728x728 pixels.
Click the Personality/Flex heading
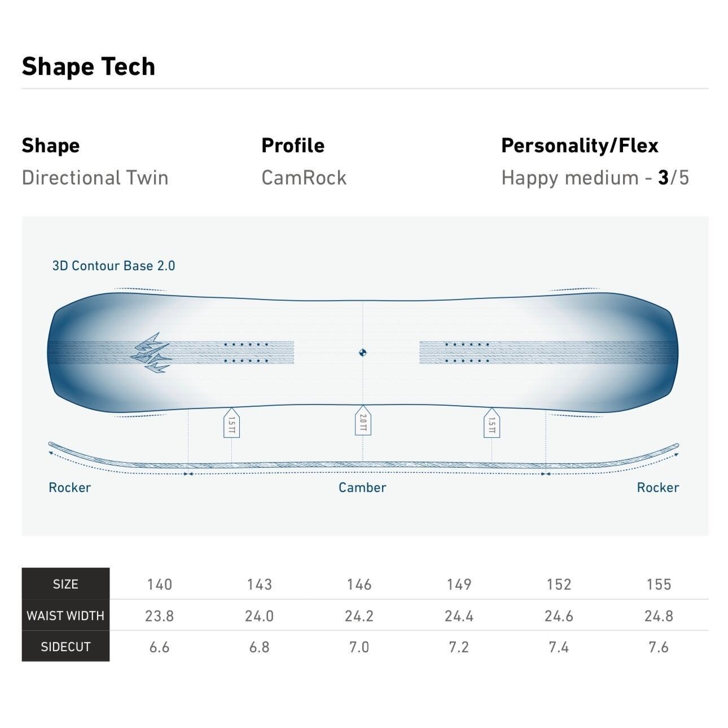(580, 146)
